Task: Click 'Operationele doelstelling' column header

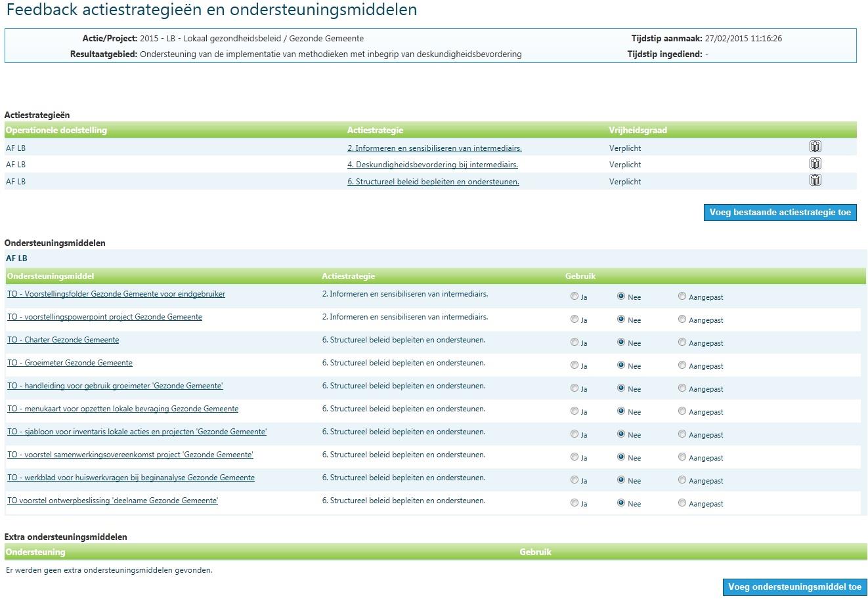Action: tap(56, 130)
